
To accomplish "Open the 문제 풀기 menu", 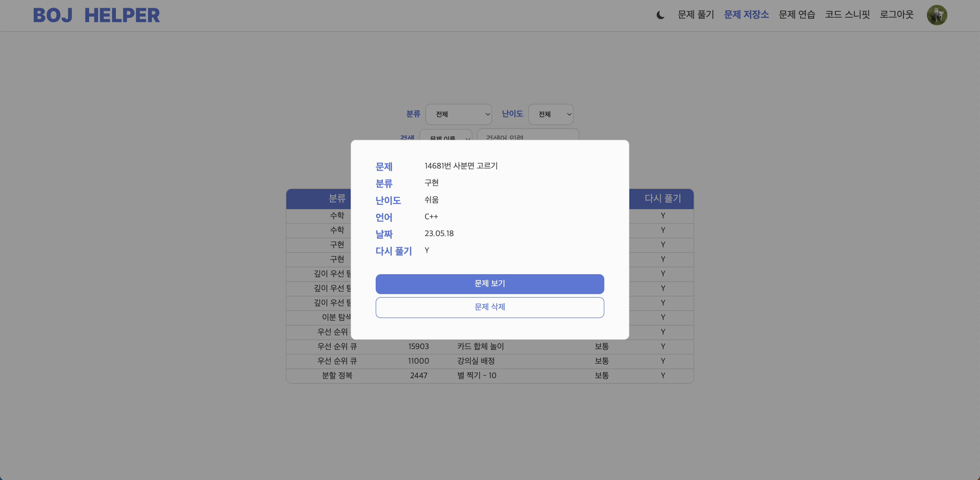I will (695, 15).
